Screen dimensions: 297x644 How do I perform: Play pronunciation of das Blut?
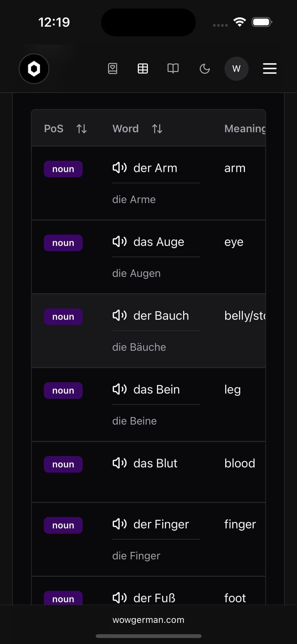coord(120,463)
